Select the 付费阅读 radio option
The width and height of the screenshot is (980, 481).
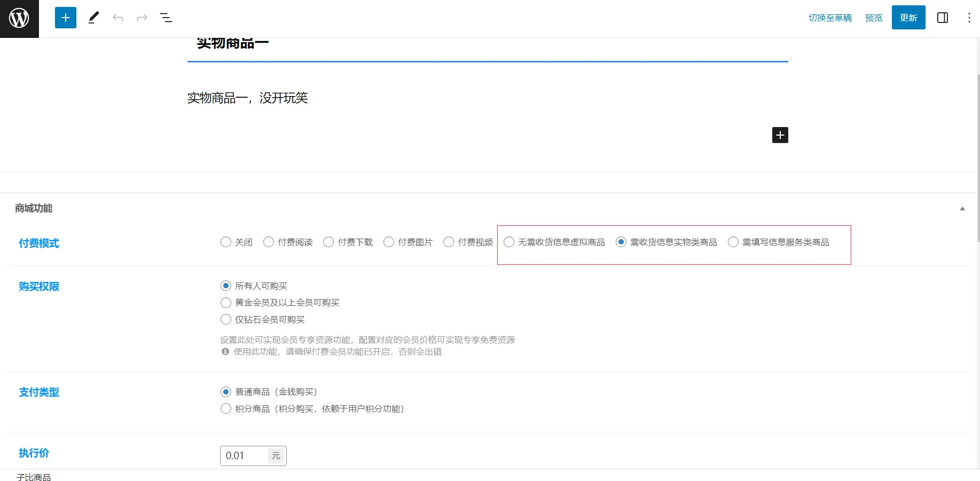(269, 242)
